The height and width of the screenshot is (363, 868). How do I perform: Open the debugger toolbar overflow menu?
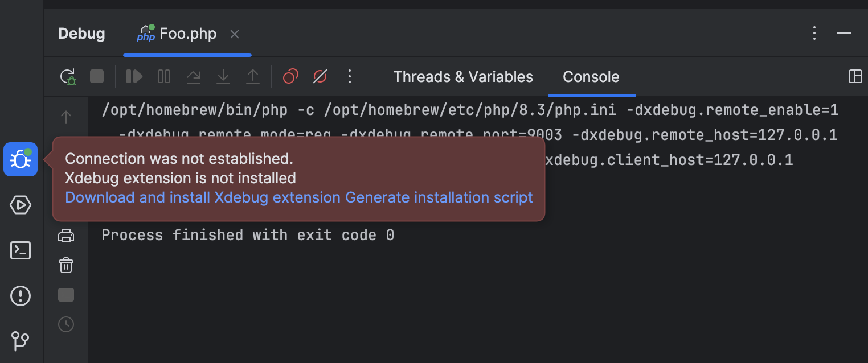[x=350, y=76]
